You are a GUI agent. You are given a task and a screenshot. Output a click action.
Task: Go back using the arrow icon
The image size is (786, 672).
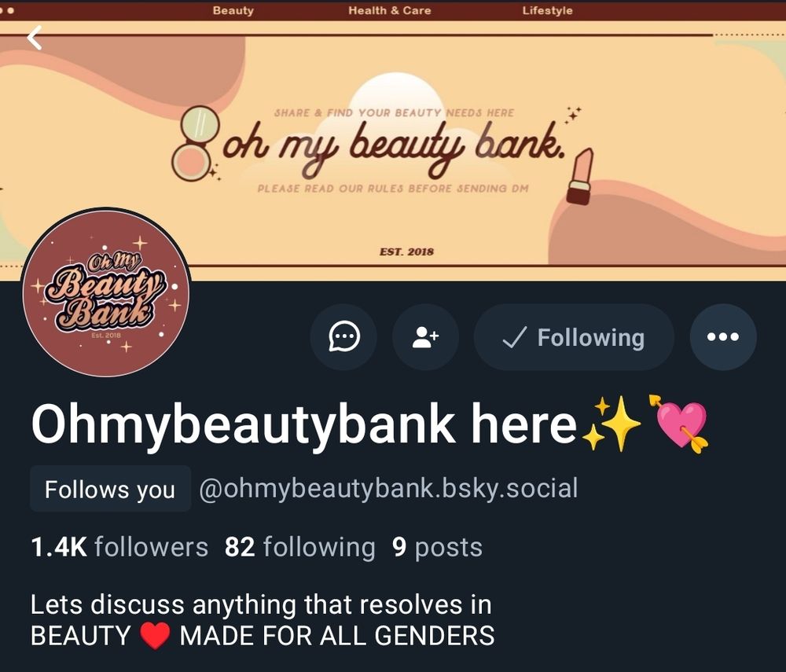point(35,38)
